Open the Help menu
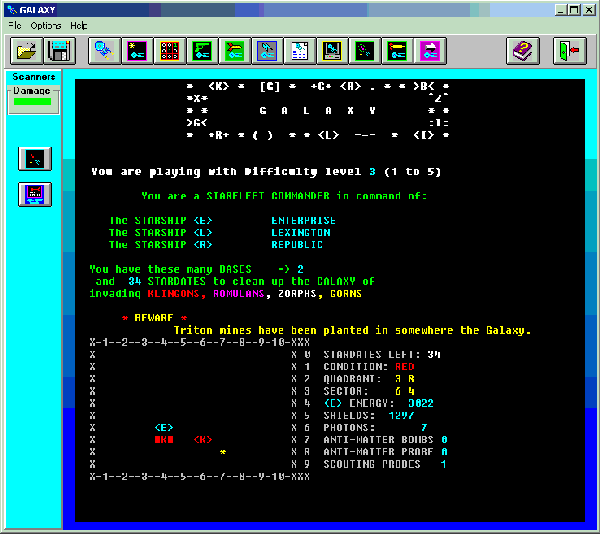Screen dimensions: 600x534 (79, 24)
